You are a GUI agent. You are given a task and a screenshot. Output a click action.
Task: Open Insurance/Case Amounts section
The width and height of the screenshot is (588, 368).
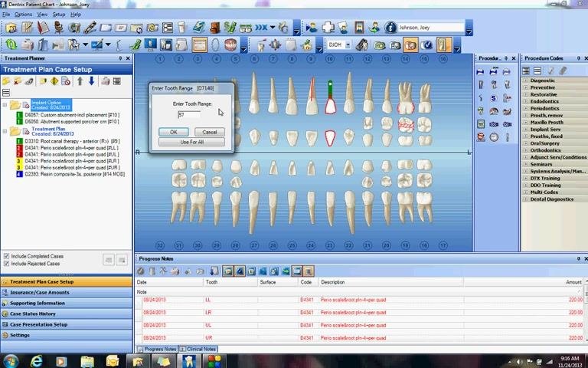67,292
